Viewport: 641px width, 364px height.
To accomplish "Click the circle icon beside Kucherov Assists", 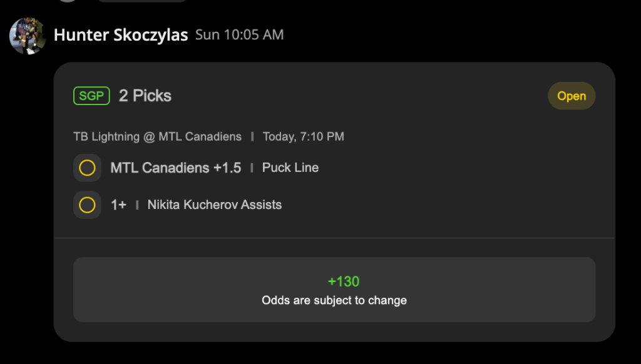I will (x=87, y=205).
